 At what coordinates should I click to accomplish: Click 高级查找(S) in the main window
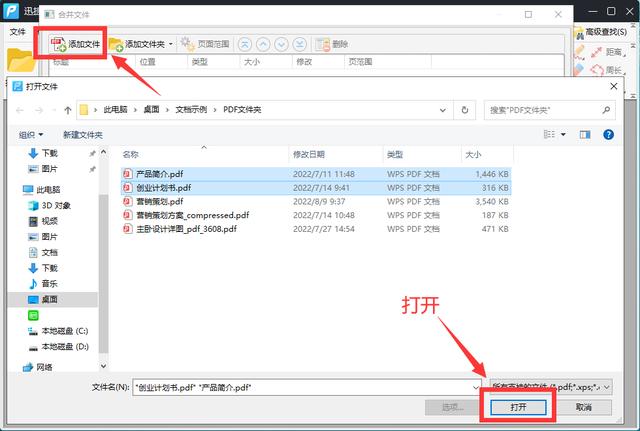point(601,32)
